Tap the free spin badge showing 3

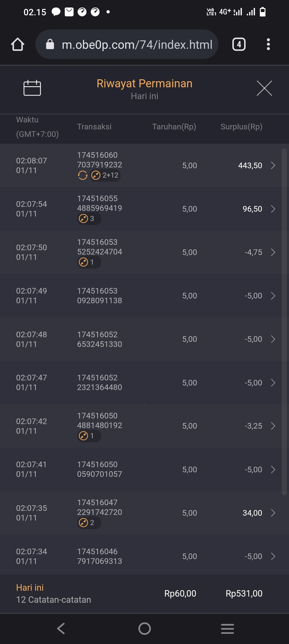click(x=89, y=219)
